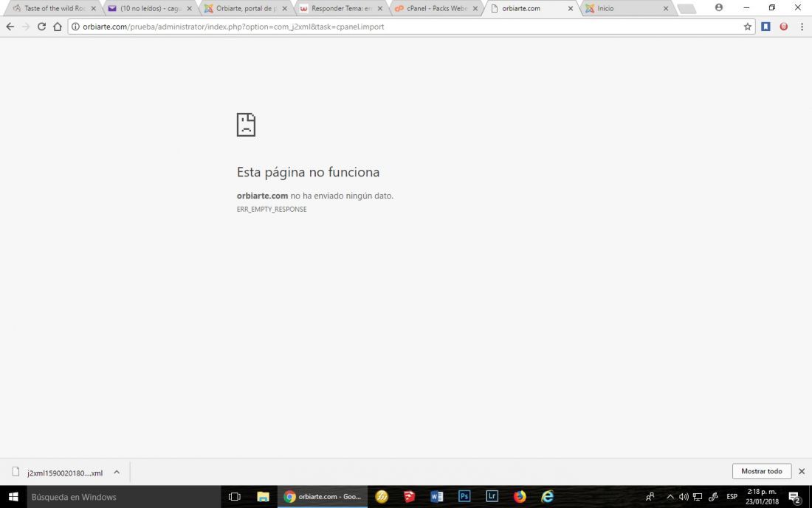
Task: Close the "Inicio" tab
Action: coord(665,9)
